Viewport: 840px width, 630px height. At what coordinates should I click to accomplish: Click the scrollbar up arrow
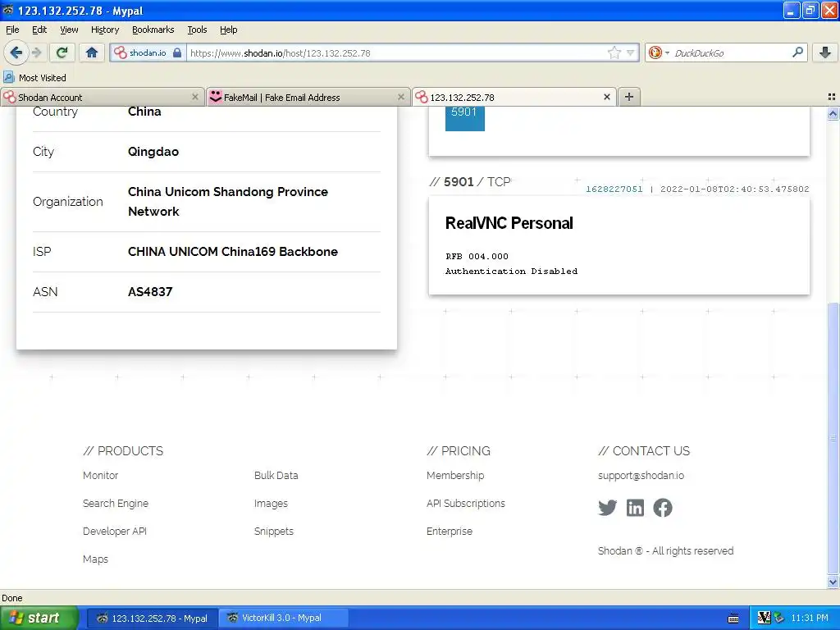[x=833, y=113]
